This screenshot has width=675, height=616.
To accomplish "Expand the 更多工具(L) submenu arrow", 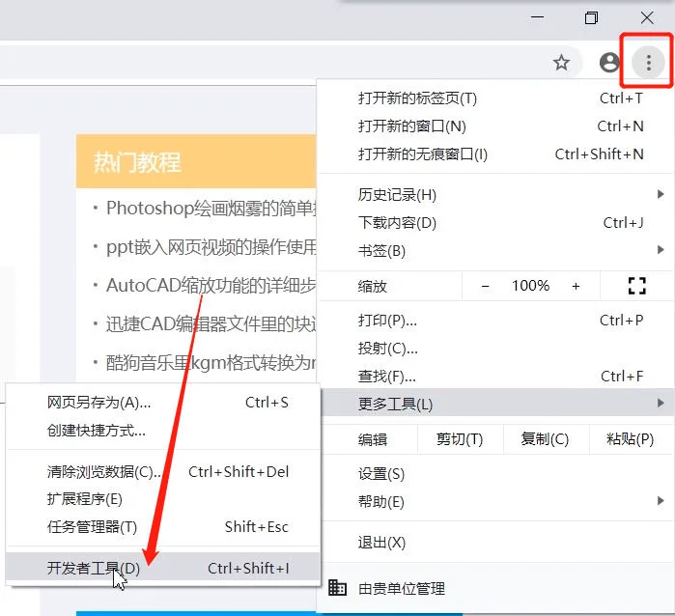I will 661,403.
